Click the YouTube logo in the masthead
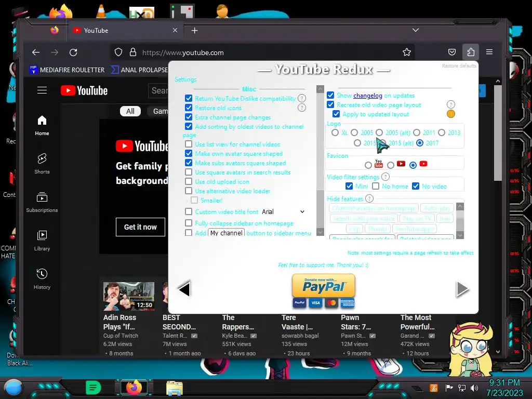Screen dimensions: 532x399 click(x=84, y=90)
